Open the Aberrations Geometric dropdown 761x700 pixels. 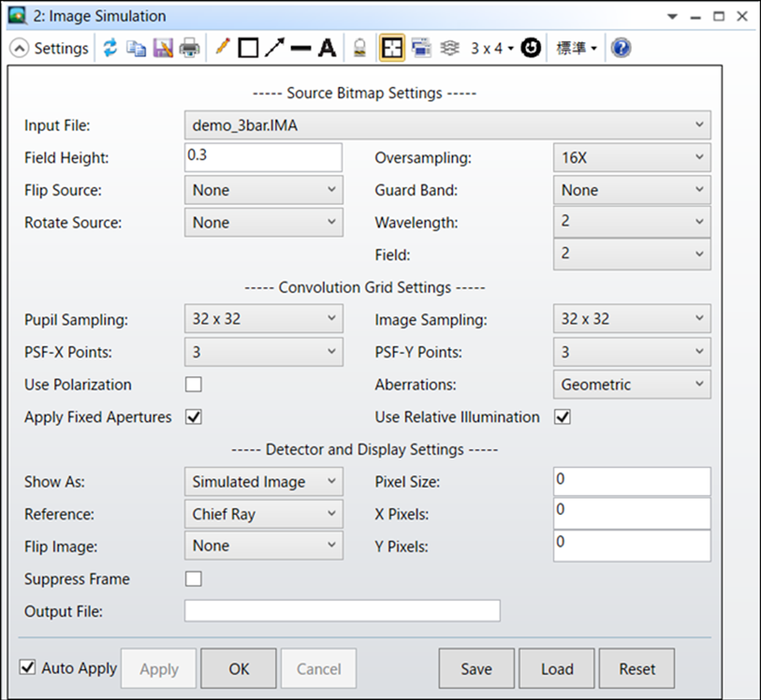[631, 385]
